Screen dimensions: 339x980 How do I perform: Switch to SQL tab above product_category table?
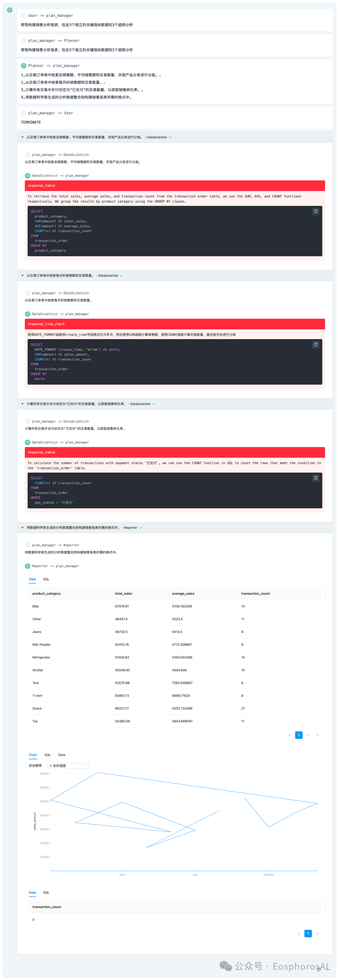pyautogui.click(x=46, y=579)
